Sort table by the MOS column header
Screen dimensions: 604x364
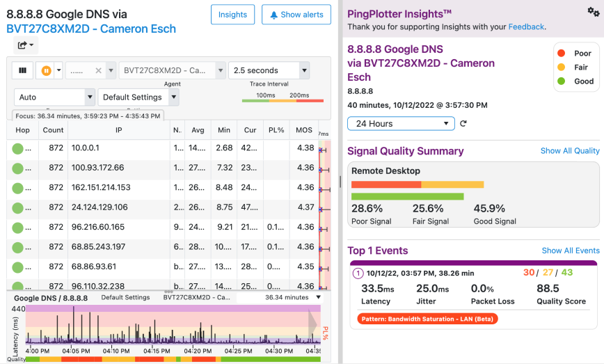[x=304, y=130]
